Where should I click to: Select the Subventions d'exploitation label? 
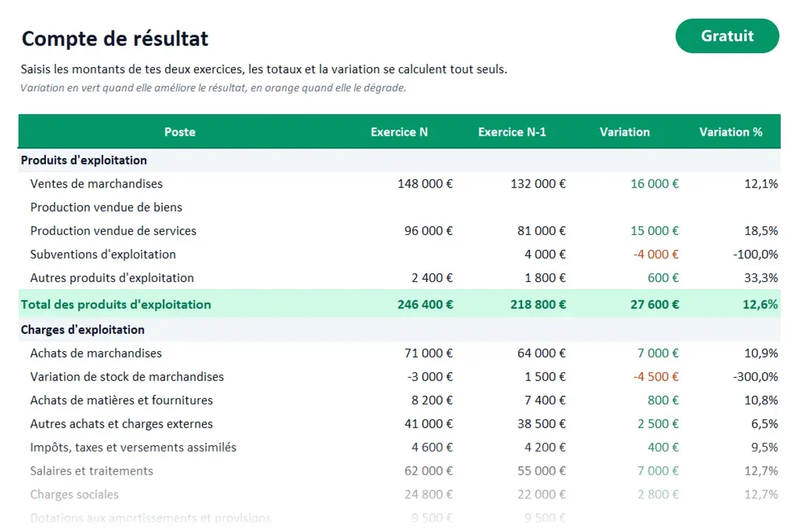(x=103, y=254)
